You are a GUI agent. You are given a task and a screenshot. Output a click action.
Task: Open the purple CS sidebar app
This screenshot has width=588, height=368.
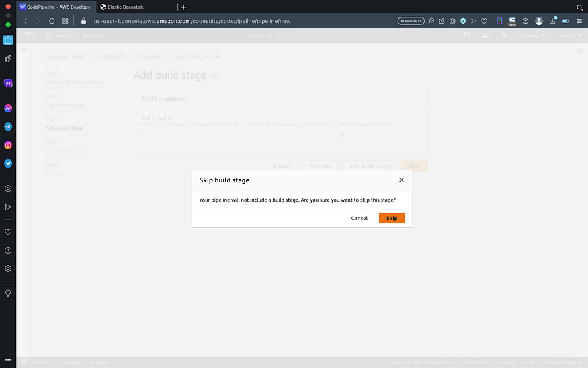point(8,83)
